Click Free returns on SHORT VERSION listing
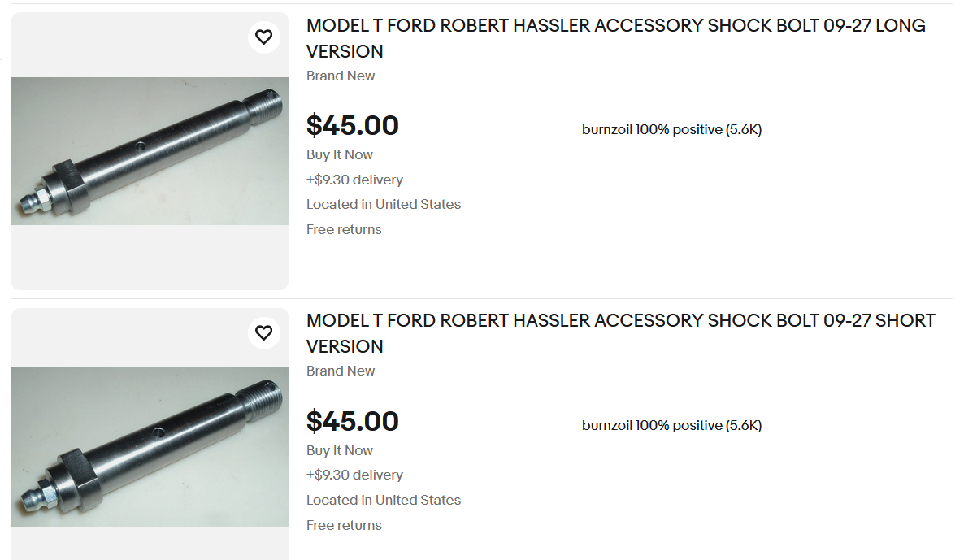Viewport: 977px width, 560px height. (x=344, y=525)
